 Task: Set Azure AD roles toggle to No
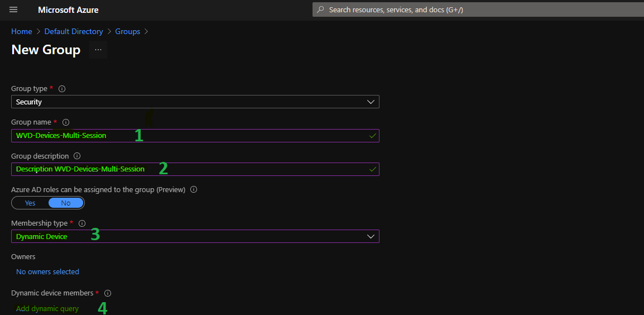point(66,203)
